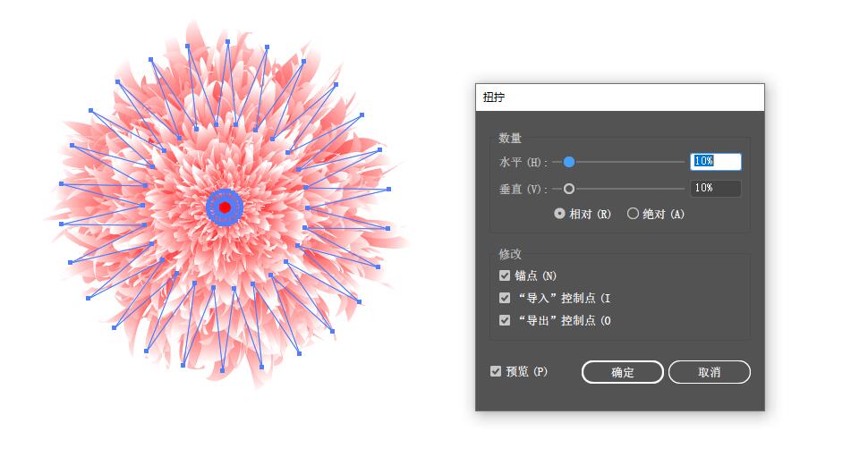Click the 垂直 (V) label
Screen dimensions: 868x474
point(523,190)
